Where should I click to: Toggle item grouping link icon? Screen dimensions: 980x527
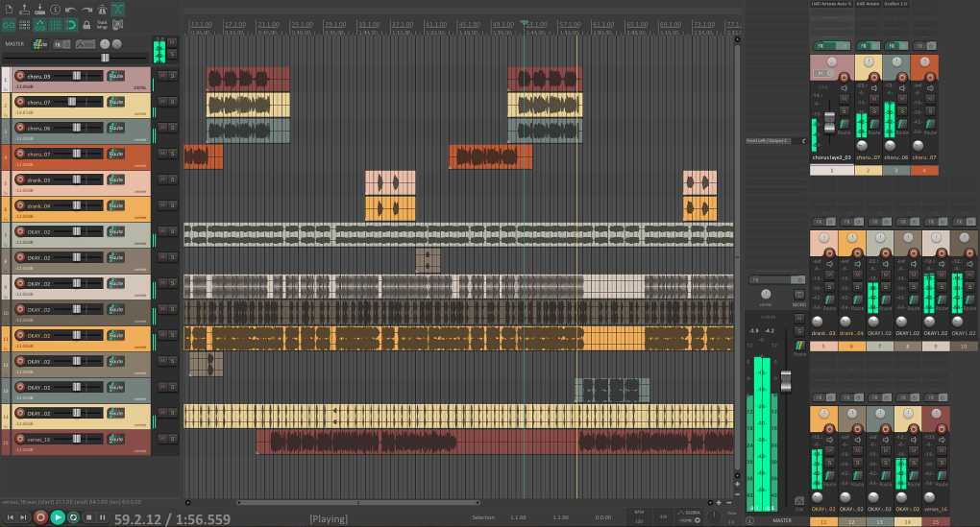point(9,25)
